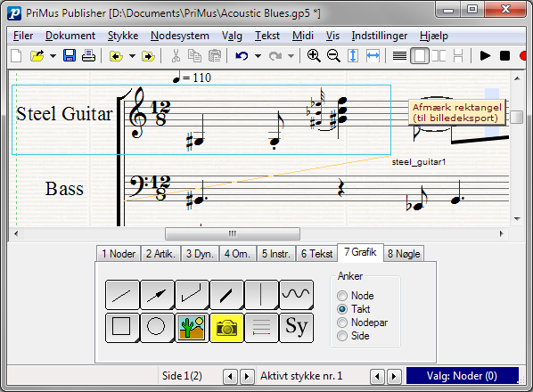Select the single page view icon
Image resolution: width=533 pixels, height=392 pixels.
420,56
